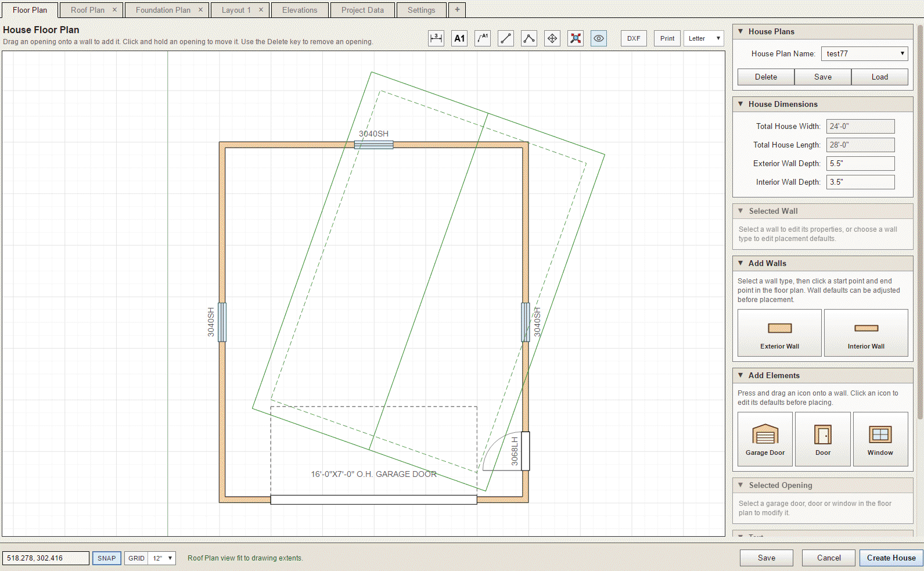
Task: Toggle the eye visibility button
Action: click(x=599, y=38)
